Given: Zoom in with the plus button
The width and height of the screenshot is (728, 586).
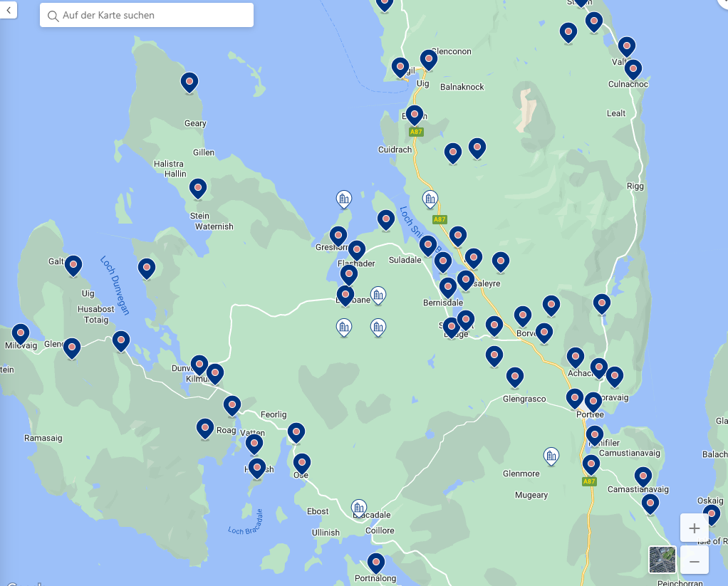Looking at the screenshot, I should pyautogui.click(x=694, y=528).
